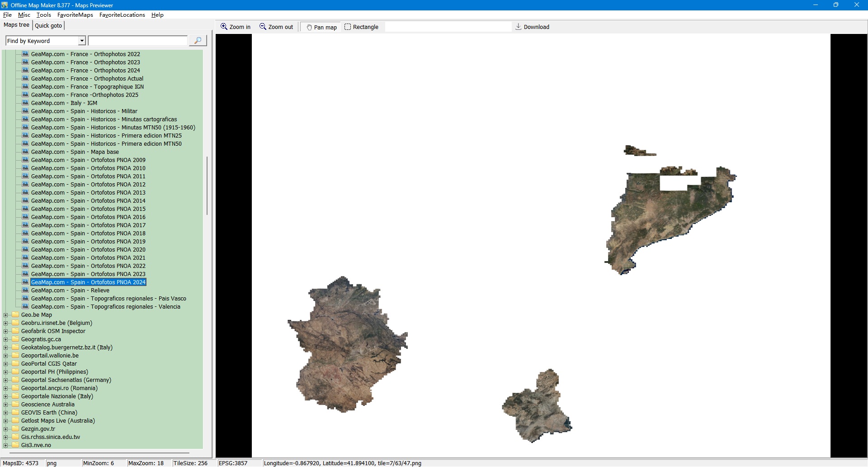Switch to the Quick goto tab
The height and width of the screenshot is (467, 868).
[x=48, y=26]
